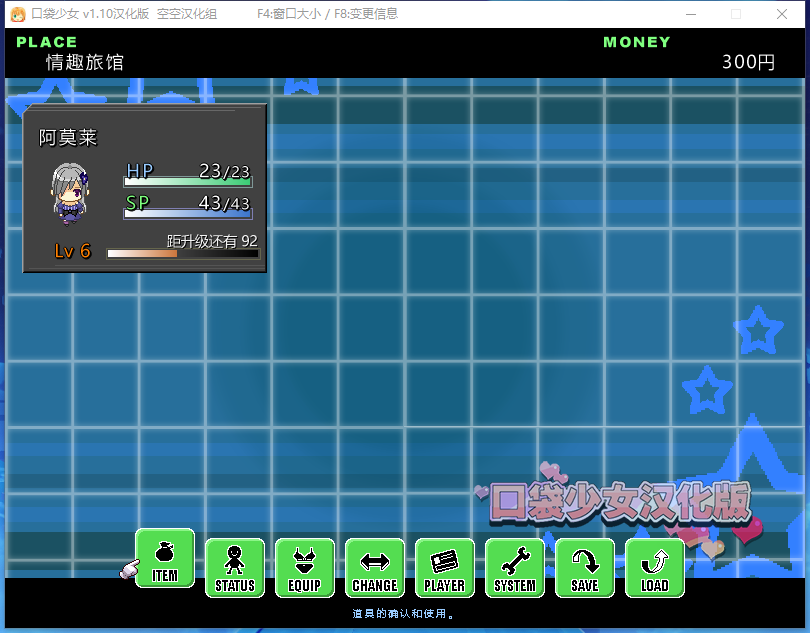Select the character sprite portrait
The height and width of the screenshot is (633, 810).
point(70,194)
